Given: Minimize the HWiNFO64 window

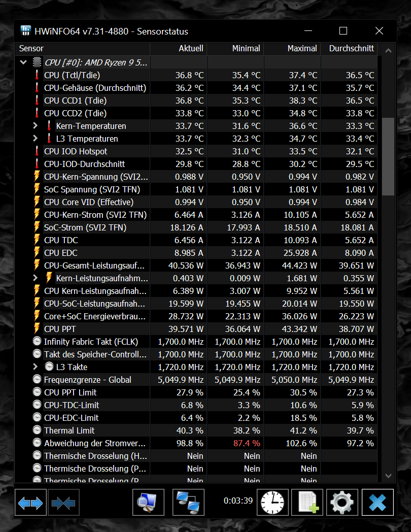Looking at the screenshot, I should point(308,31).
